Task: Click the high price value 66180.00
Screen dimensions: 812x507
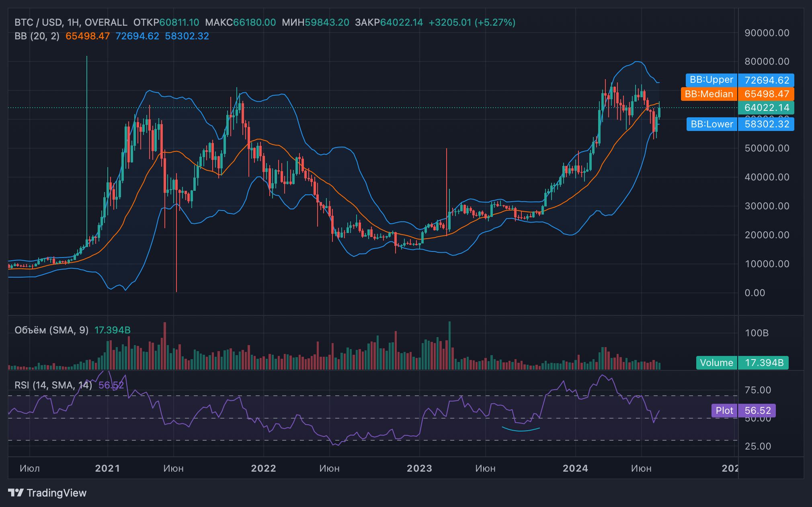Action: [254, 22]
